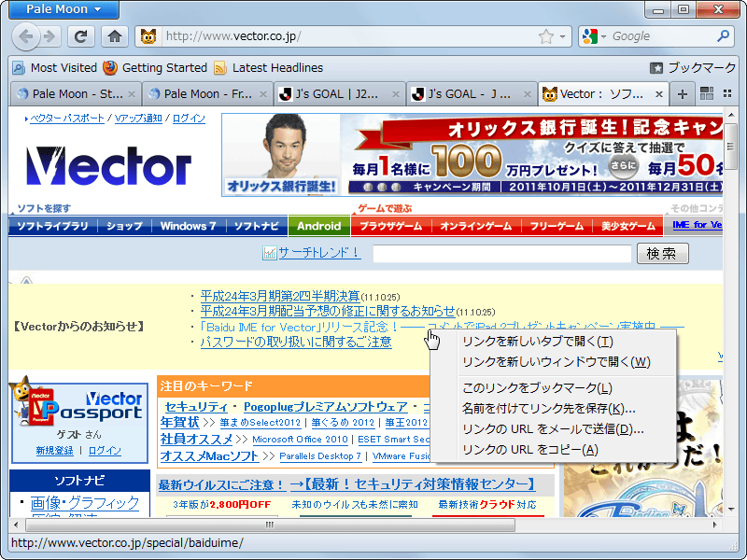Open the ソフトナビ navigation item
The width and height of the screenshot is (747, 560).
click(x=256, y=226)
